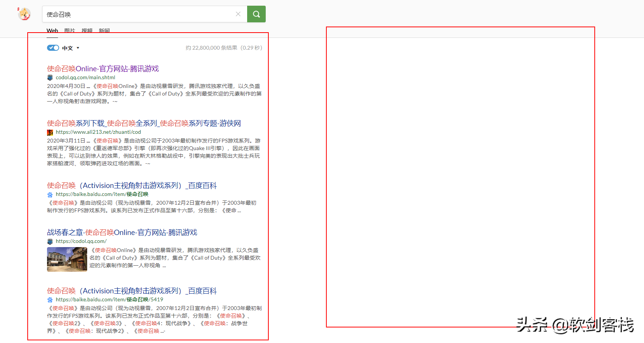644x343 pixels.
Task: Click Baidu paw favicon of third result
Action: [x=50, y=194]
